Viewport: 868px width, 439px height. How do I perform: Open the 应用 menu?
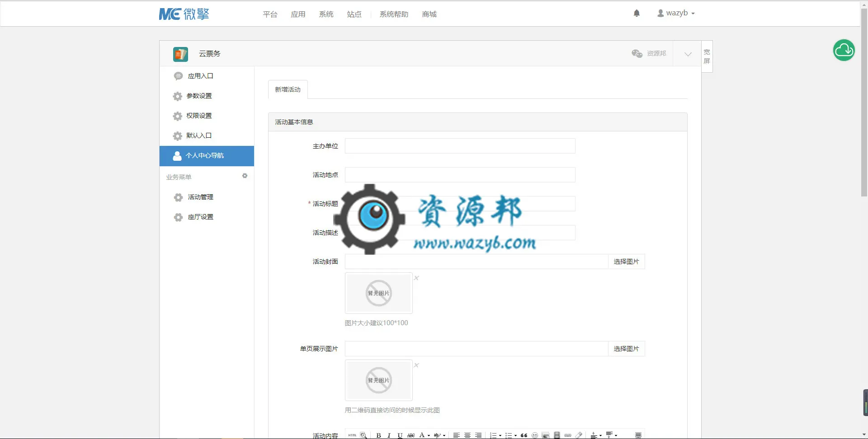(x=298, y=14)
